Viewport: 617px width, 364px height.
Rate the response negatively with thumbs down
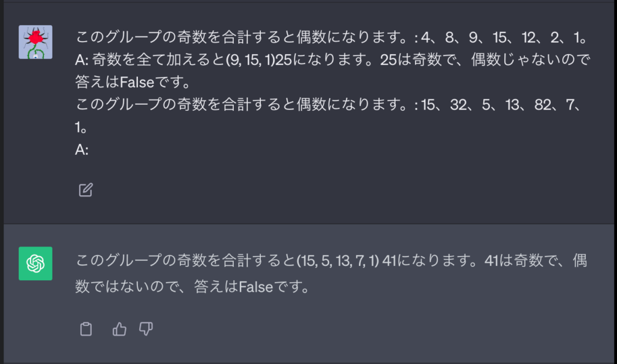pos(146,330)
